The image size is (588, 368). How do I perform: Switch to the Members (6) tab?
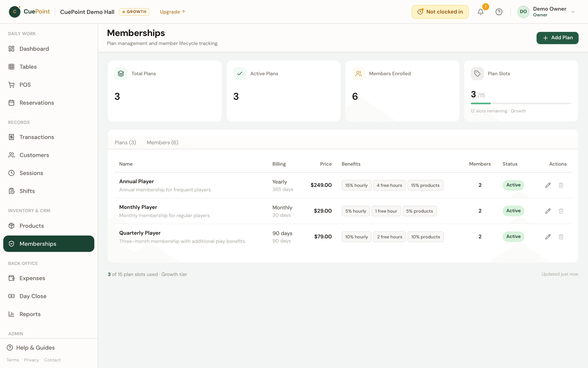162,142
